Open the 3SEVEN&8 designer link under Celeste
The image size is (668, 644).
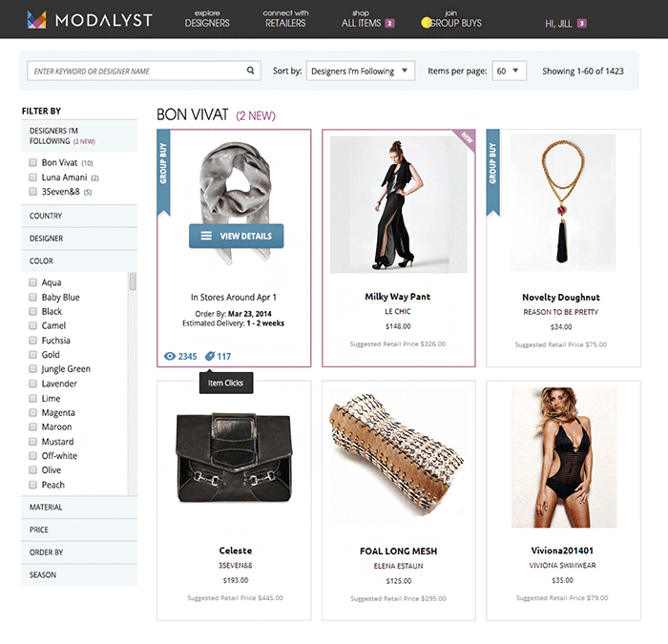(235, 566)
